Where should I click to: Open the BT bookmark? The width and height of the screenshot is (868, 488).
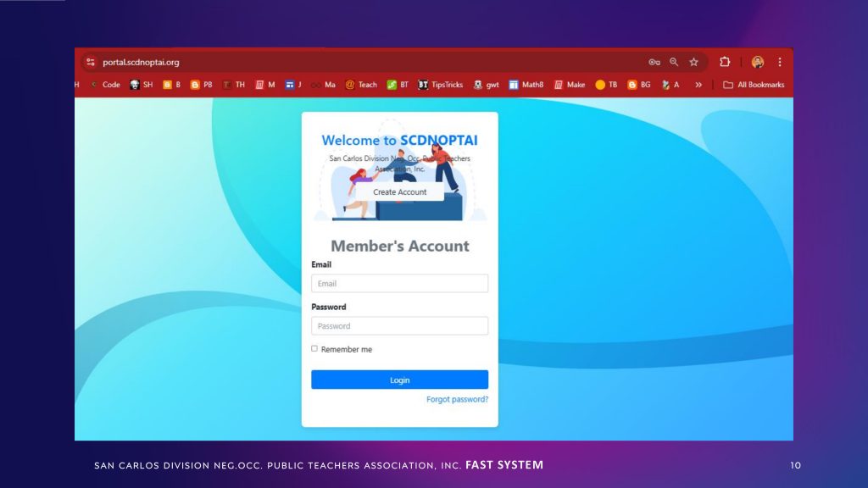click(398, 85)
